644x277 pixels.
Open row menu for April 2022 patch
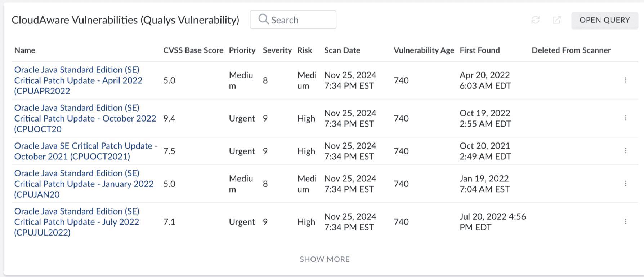(626, 80)
